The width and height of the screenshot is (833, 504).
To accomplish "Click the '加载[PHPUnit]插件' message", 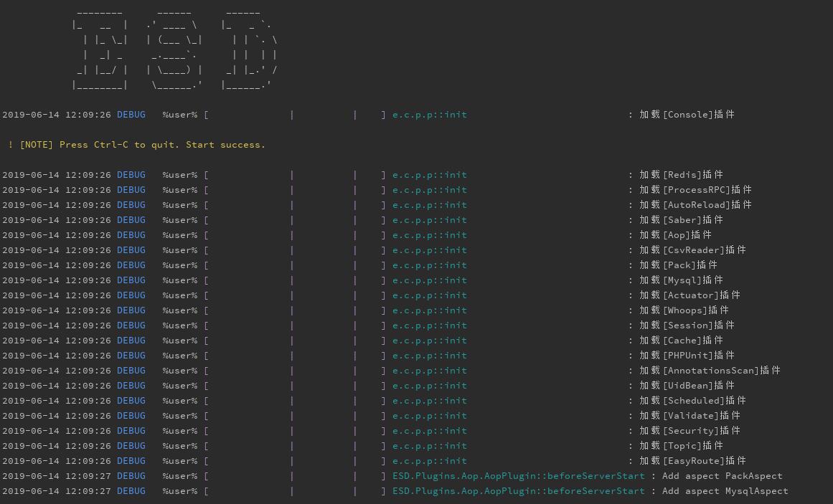I will coord(687,356).
